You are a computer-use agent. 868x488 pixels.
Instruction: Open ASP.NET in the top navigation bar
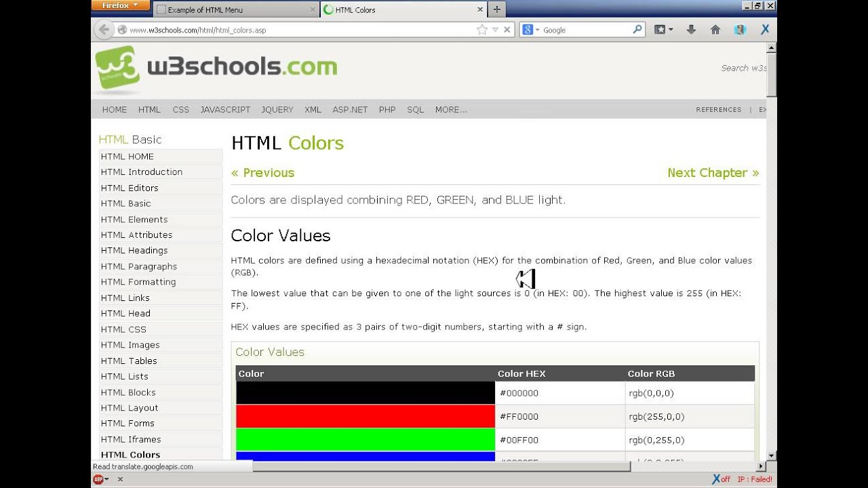(350, 110)
